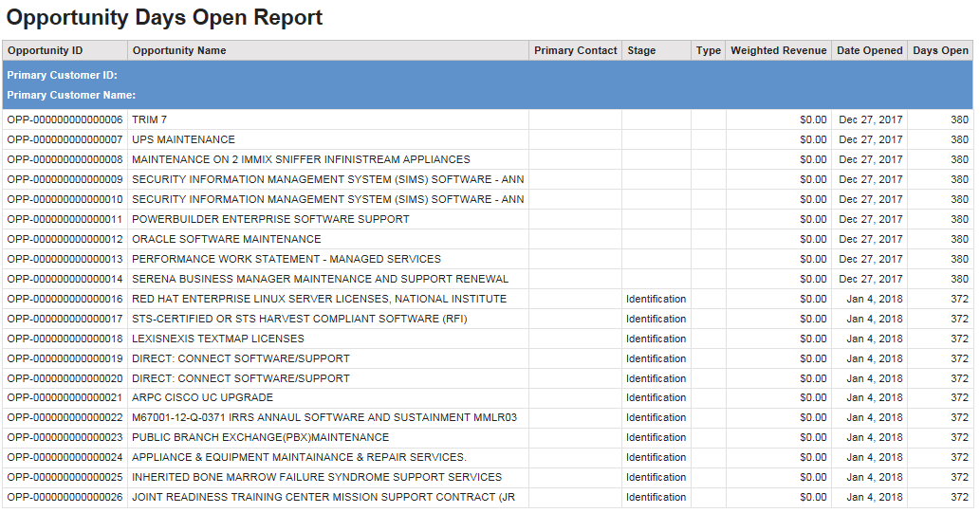Click Identification stage for OPP-000000000000023
980x513 pixels.
point(656,437)
